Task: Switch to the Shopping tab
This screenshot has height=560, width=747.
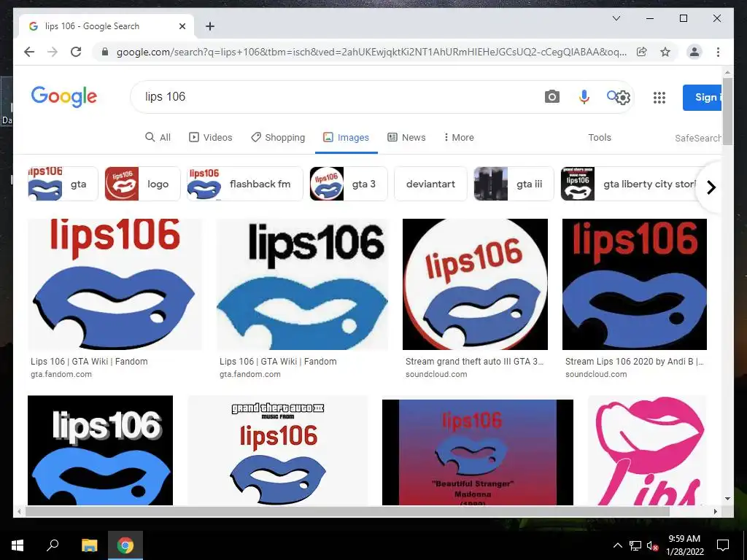Action: pyautogui.click(x=278, y=137)
